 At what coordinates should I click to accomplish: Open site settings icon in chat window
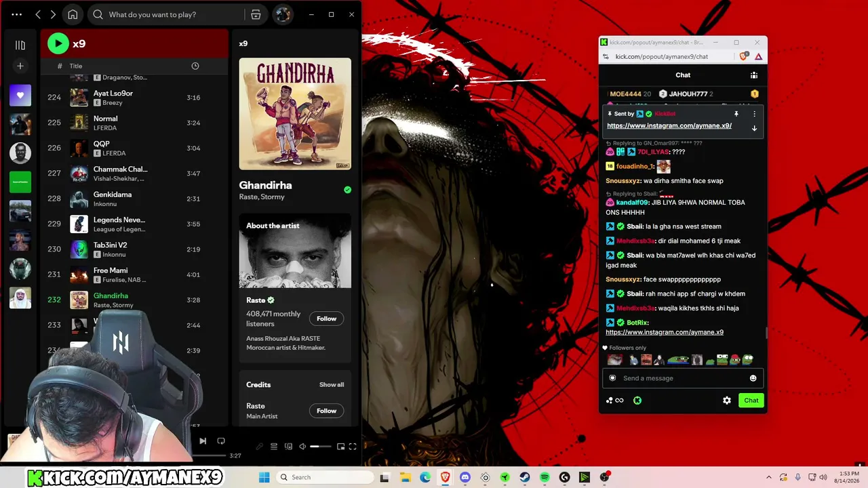(606, 57)
